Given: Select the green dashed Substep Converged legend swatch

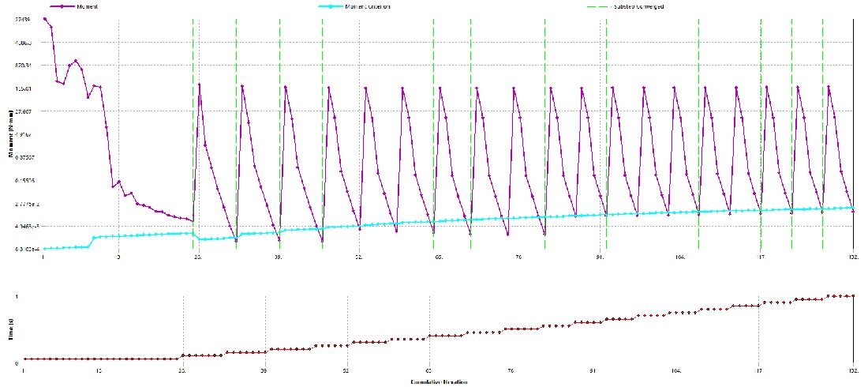Looking at the screenshot, I should (600, 6).
